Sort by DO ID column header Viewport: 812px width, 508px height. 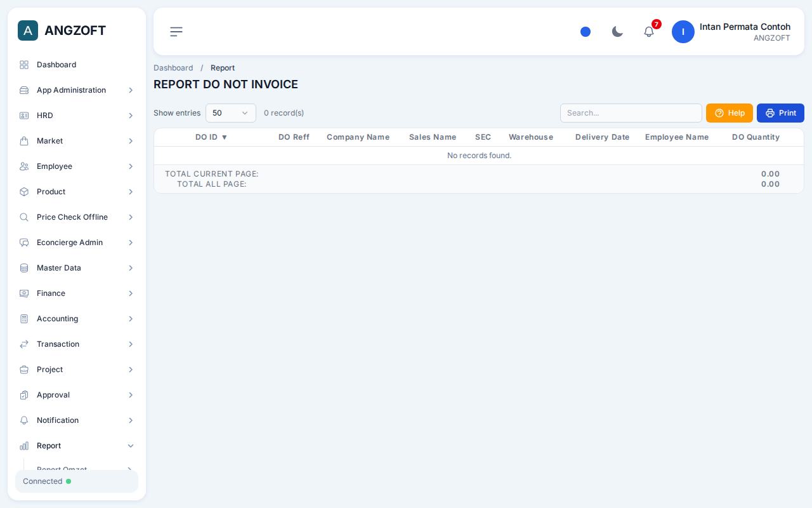[x=211, y=137]
